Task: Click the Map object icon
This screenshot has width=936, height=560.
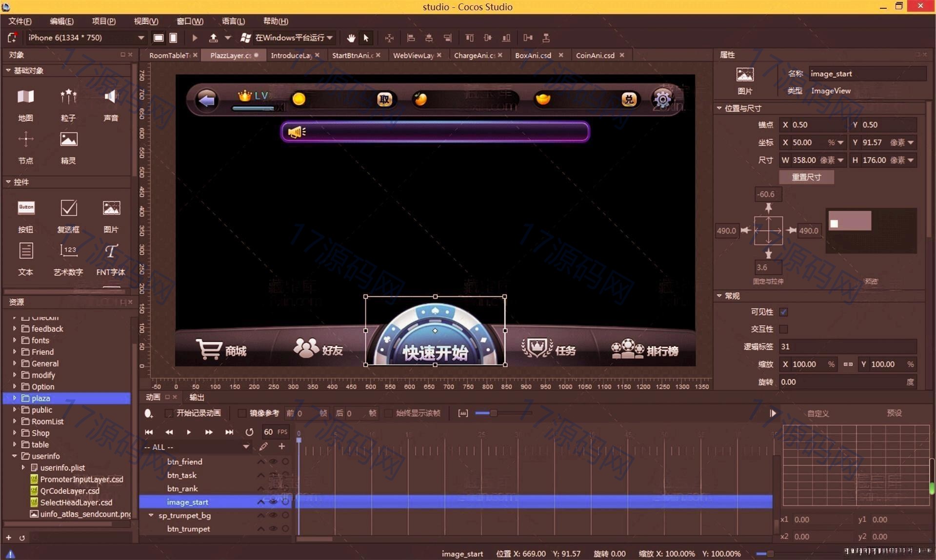Action: [x=26, y=97]
